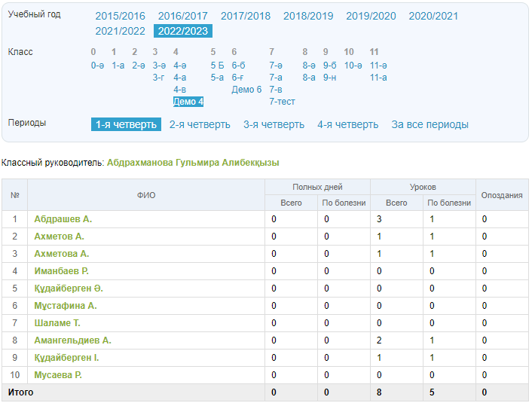Select the currently active 1-я четверть tab
This screenshot has height=406, width=532.
pos(126,124)
